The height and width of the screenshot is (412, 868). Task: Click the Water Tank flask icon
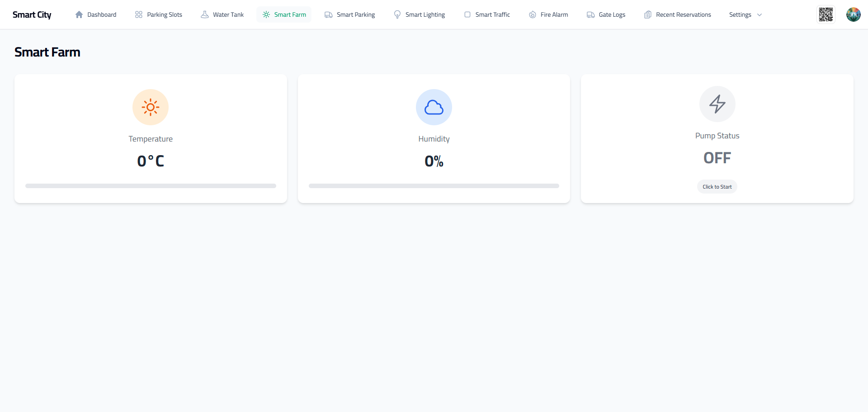click(205, 14)
